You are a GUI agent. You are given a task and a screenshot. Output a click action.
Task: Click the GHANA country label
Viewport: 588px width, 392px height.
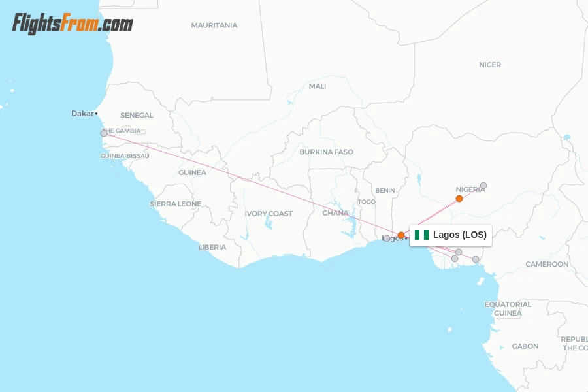(x=335, y=213)
